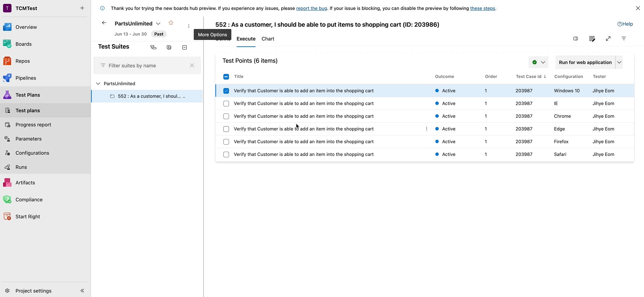Screen dimensions: 644x297
Task: Enter full screen mode with expand arrows
Action: click(608, 39)
